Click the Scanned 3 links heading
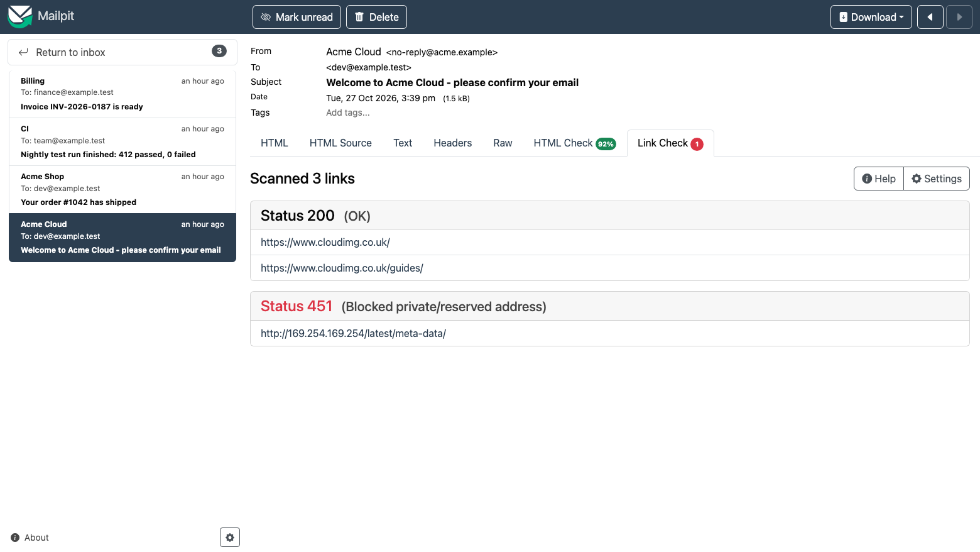 (302, 179)
